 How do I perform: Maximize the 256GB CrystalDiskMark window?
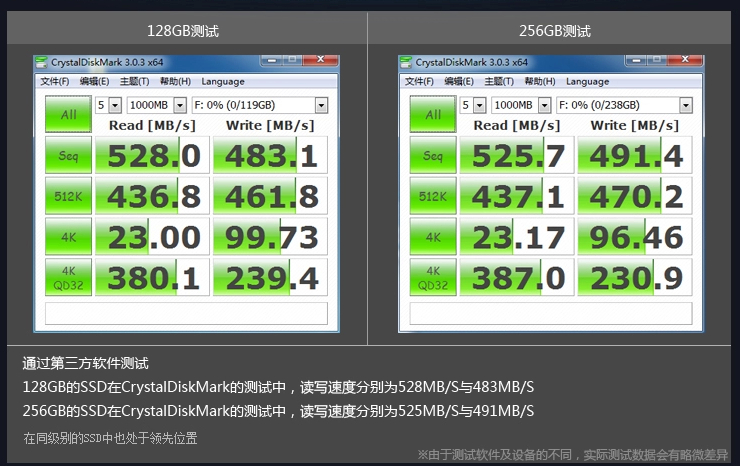pyautogui.click(x=657, y=60)
